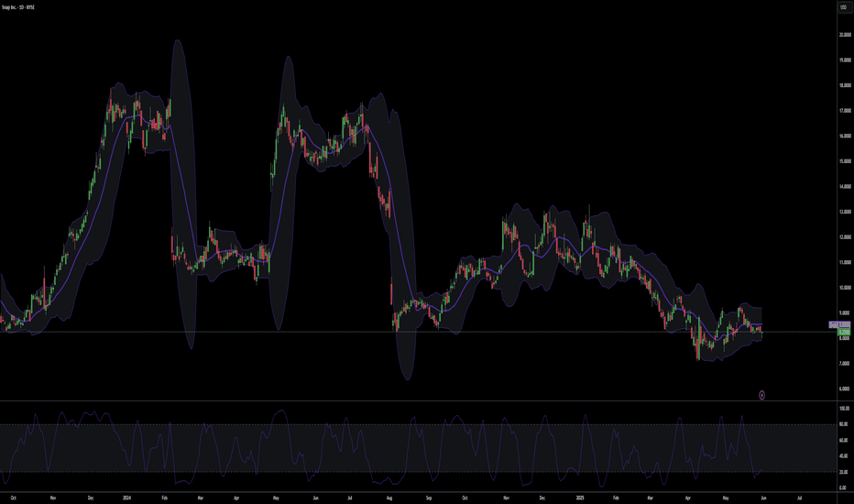The width and height of the screenshot is (854, 504).
Task: Click the 6.0000 price axis label
Action: [x=845, y=389]
